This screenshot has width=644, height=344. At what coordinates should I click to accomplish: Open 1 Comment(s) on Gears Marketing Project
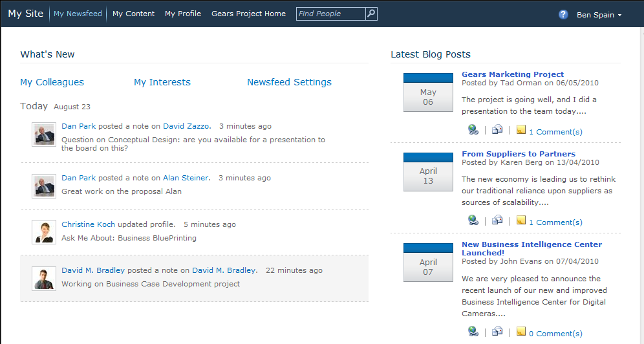click(x=555, y=132)
